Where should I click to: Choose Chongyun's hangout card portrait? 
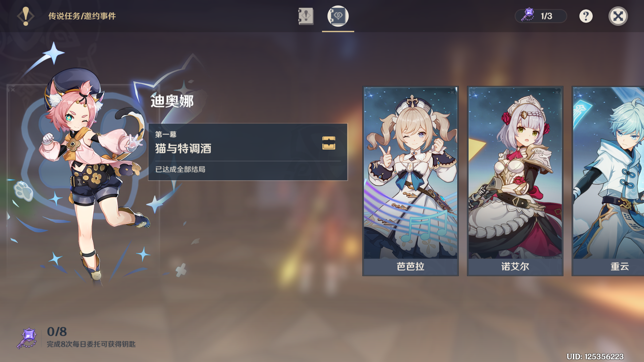coord(608,173)
